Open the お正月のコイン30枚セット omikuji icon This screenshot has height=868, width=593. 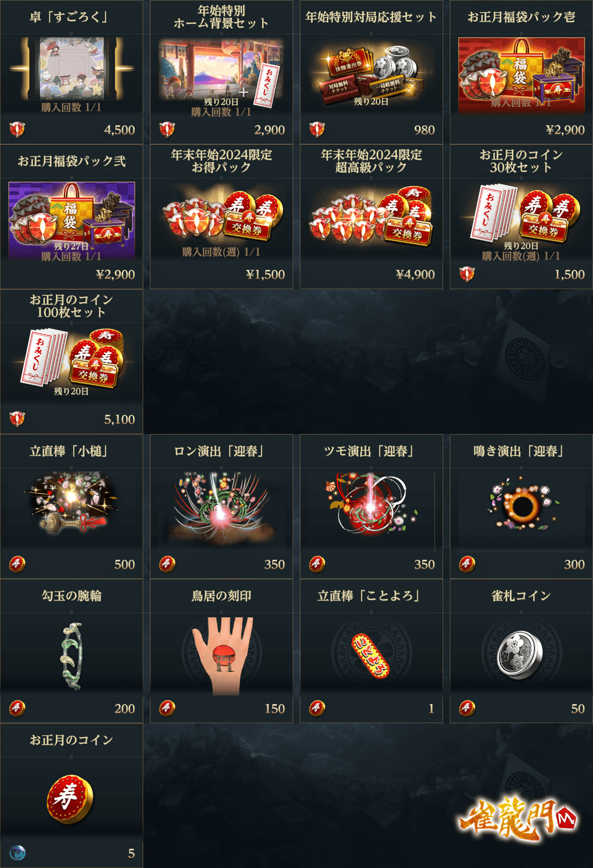coord(521,216)
